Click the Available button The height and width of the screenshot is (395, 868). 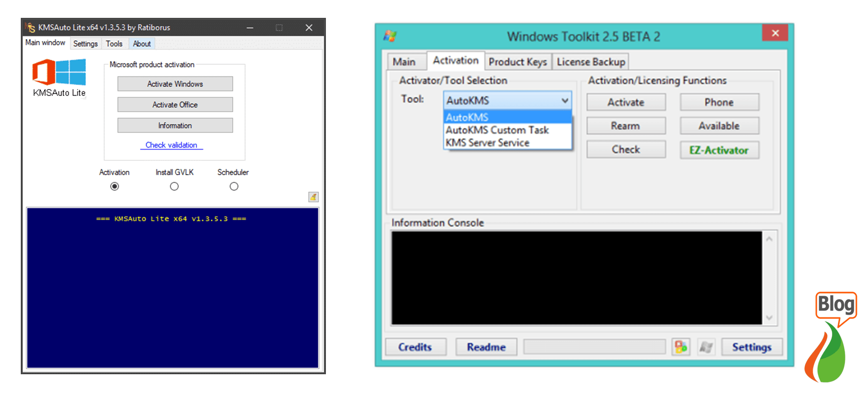[x=719, y=126]
